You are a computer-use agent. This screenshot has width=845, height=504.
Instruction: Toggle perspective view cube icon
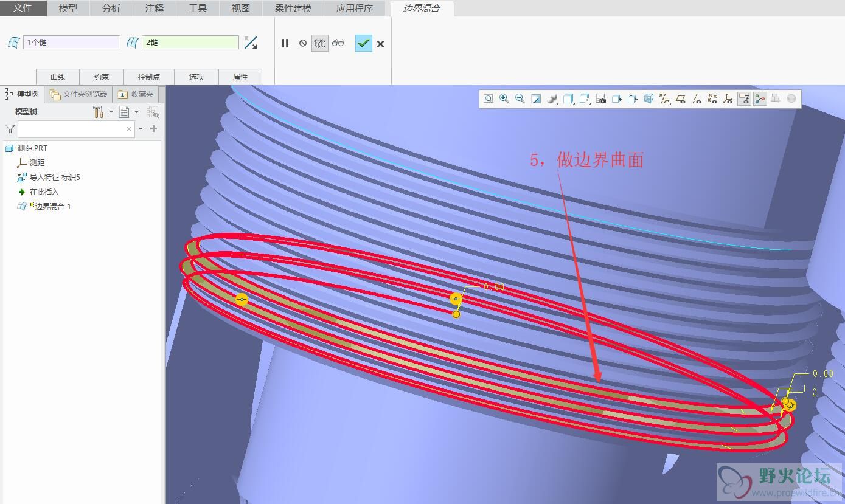point(649,98)
